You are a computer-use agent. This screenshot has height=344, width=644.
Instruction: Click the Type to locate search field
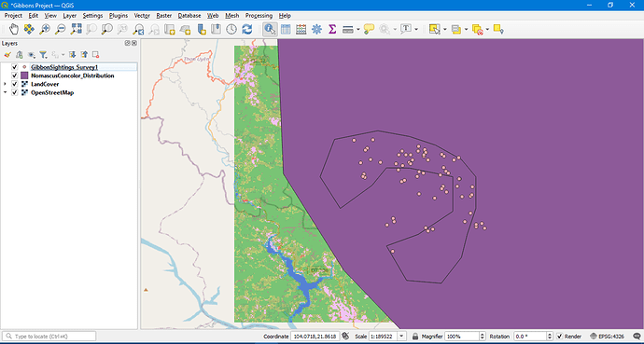click(50, 337)
